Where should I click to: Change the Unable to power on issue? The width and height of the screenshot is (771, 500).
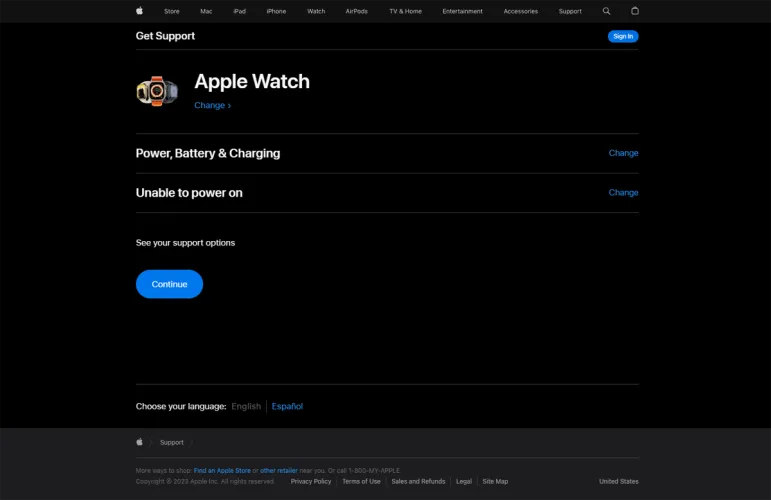coord(623,192)
